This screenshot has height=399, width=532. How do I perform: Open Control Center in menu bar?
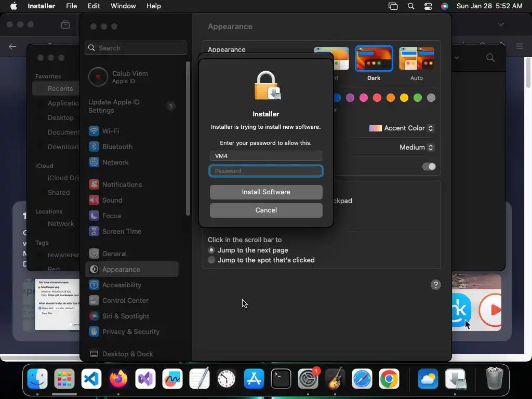tap(428, 6)
